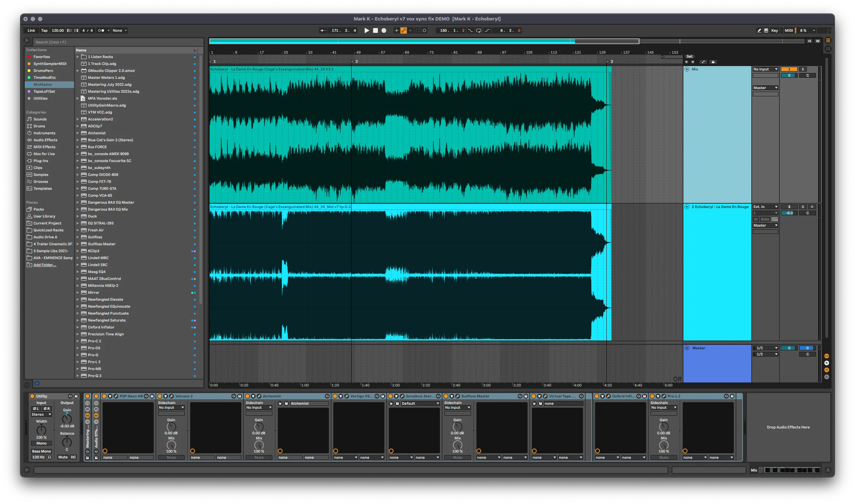Image resolution: width=855 pixels, height=504 pixels.
Task: Click the MIDI Arrangement Overdub plus icon
Action: pyautogui.click(x=396, y=31)
